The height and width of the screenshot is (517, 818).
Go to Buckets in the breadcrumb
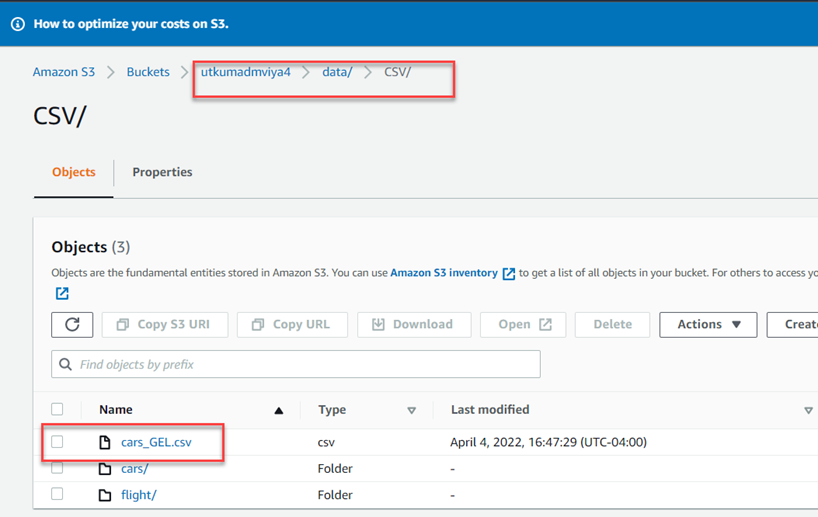tap(148, 72)
